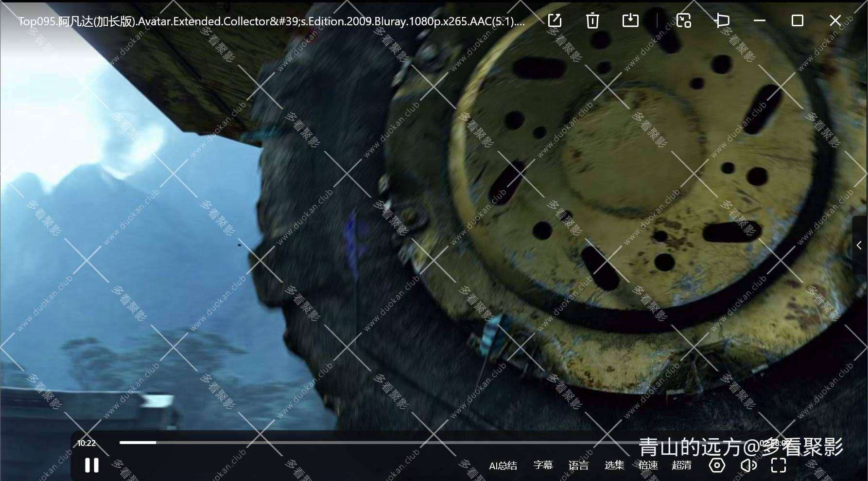Maximize the player window
Screen dimensions: 868x481
[x=797, y=20]
